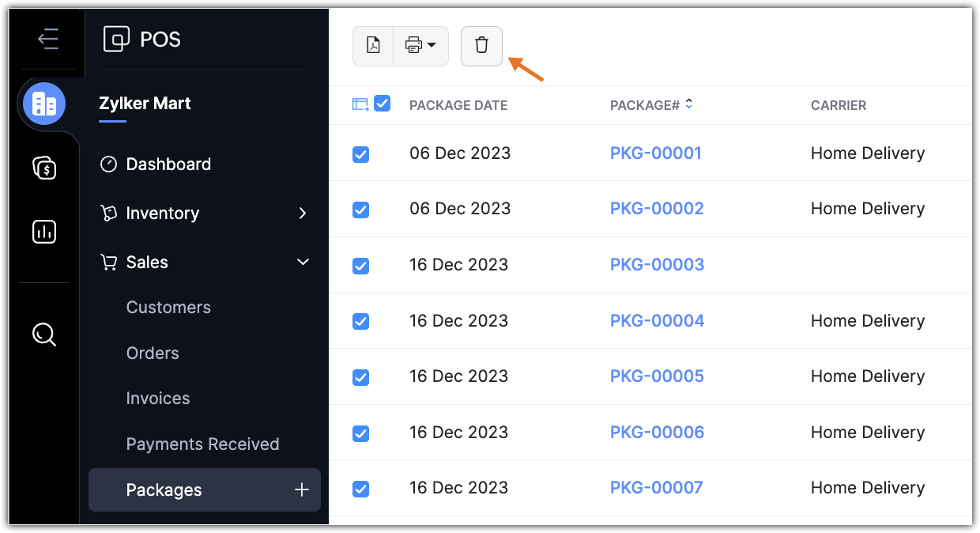Deselect the PKG-00004 row checkbox
Viewport: 980px width, 533px height.
(360, 321)
